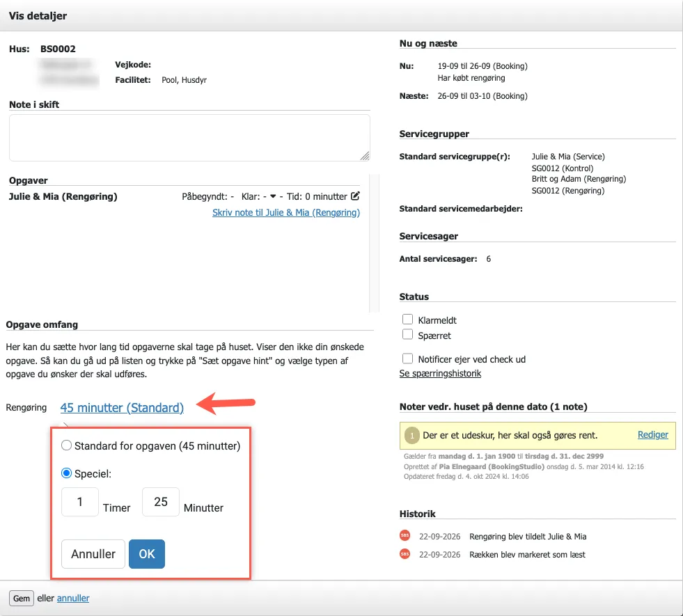This screenshot has width=683, height=616.
Task: Click house number BS0002
Action: [x=58, y=49]
